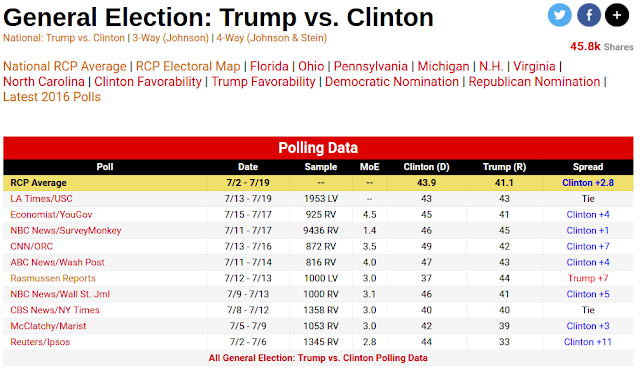
Task: Open All General Election polling data link
Action: [318, 358]
